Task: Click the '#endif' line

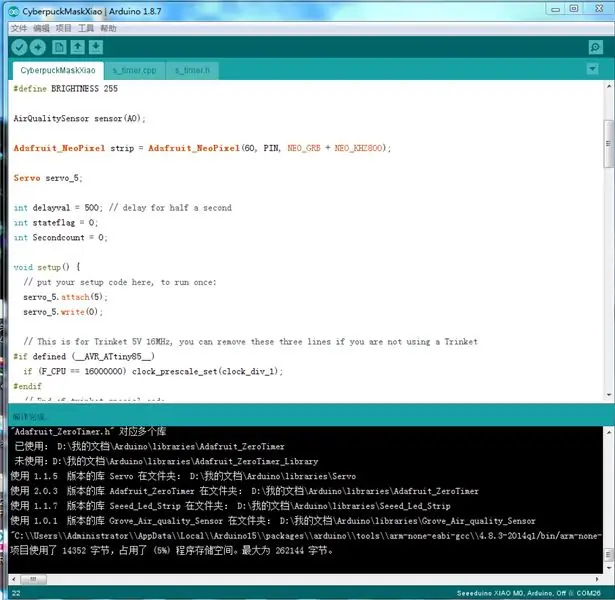Action: (x=27, y=386)
